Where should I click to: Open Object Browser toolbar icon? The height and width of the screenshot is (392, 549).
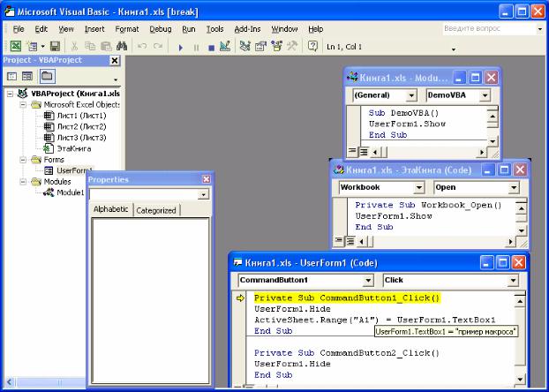tap(276, 46)
